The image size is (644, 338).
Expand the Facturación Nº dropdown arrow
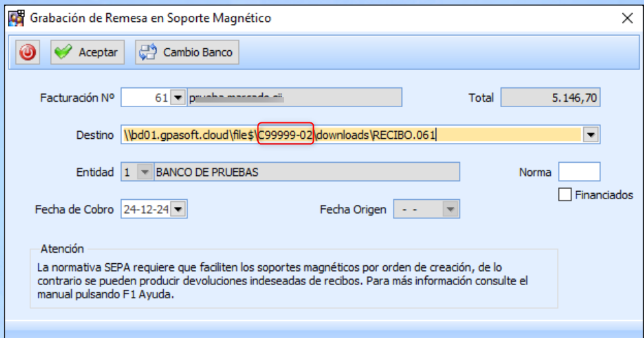tap(178, 98)
